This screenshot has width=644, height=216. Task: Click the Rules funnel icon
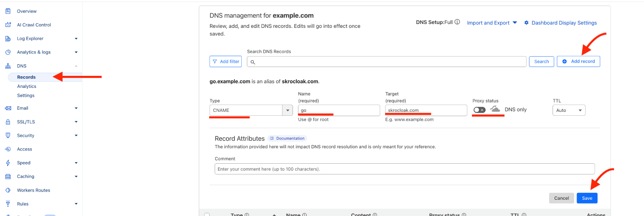(x=8, y=204)
